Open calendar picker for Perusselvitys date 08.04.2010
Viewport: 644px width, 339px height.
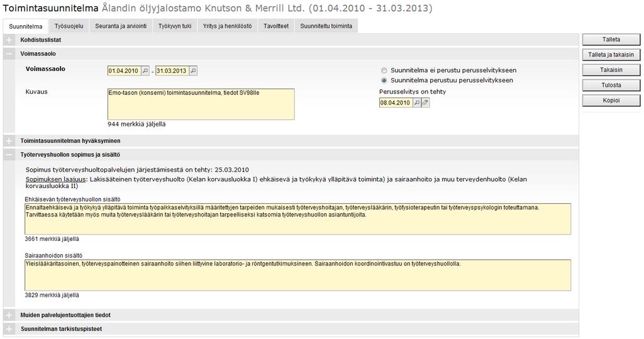click(x=417, y=103)
